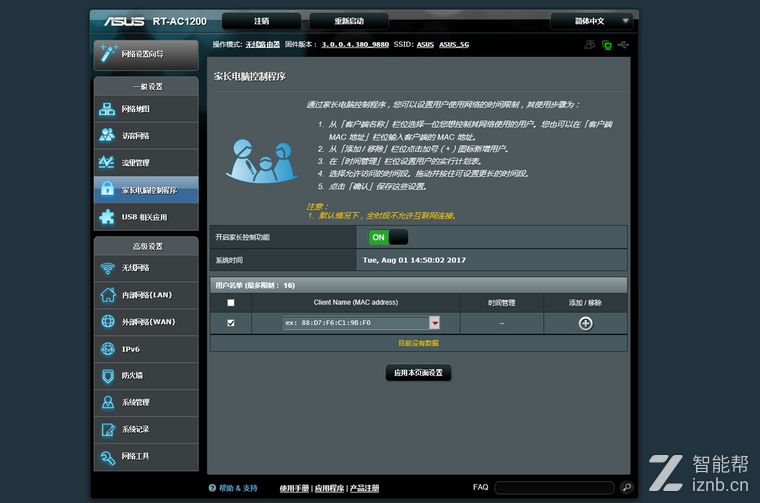
Task: Open System Log (系统记录) icon
Action: click(x=108, y=429)
